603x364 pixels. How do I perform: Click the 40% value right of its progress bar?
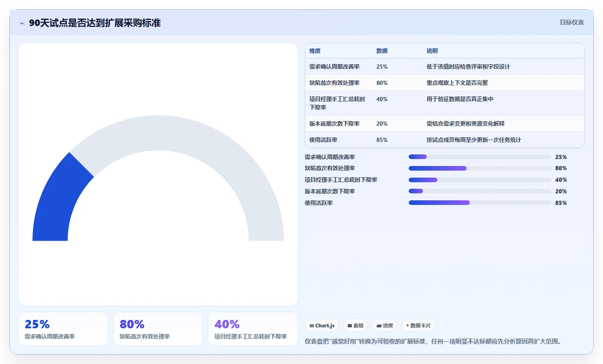561,180
